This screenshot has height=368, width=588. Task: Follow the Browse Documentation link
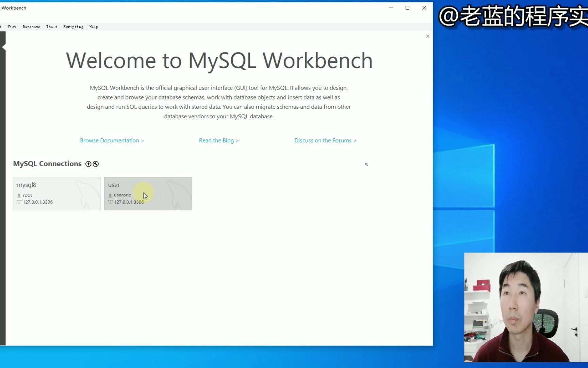[112, 140]
